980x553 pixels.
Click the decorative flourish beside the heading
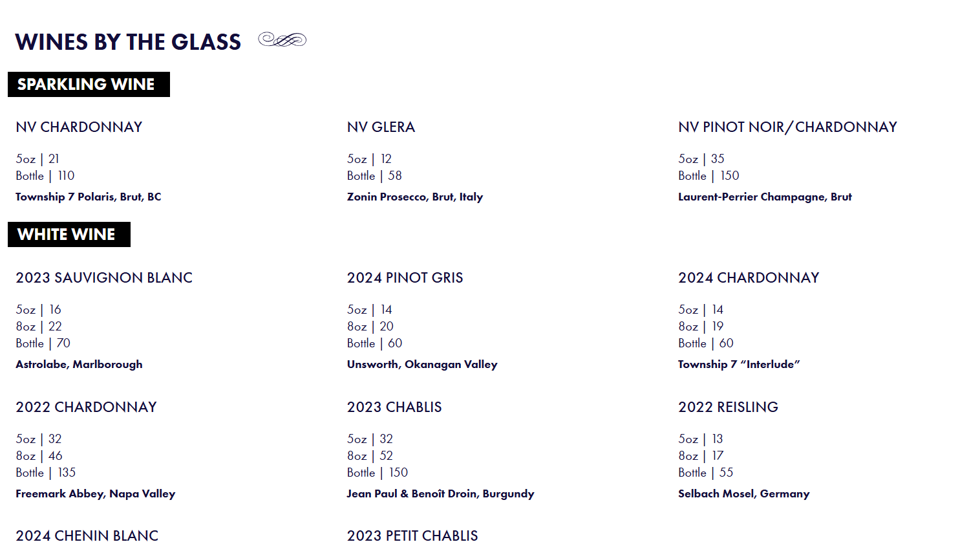[x=282, y=40]
